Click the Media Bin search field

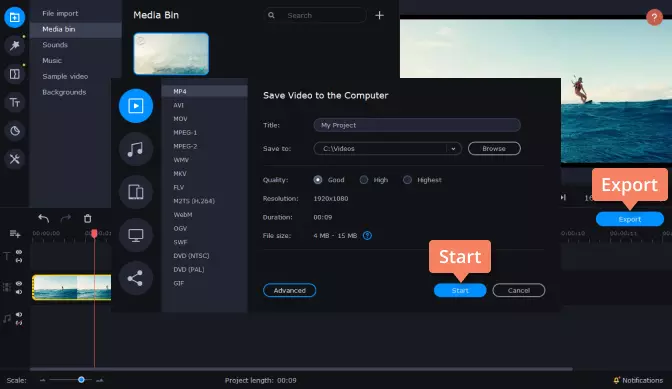(x=315, y=15)
